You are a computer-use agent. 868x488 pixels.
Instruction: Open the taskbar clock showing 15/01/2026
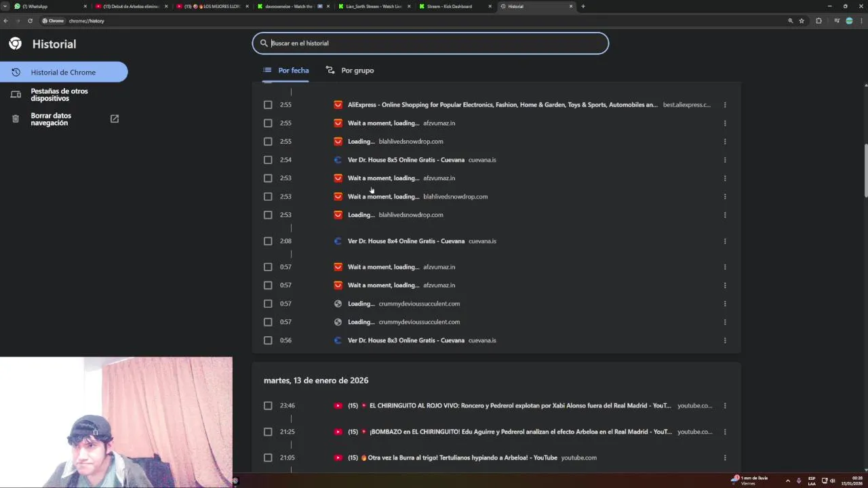[x=852, y=481]
